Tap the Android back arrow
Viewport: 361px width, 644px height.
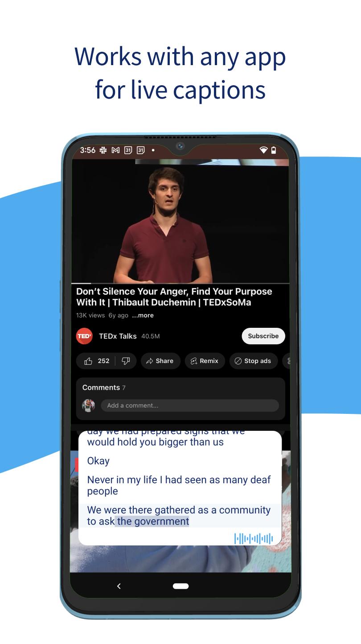[119, 586]
